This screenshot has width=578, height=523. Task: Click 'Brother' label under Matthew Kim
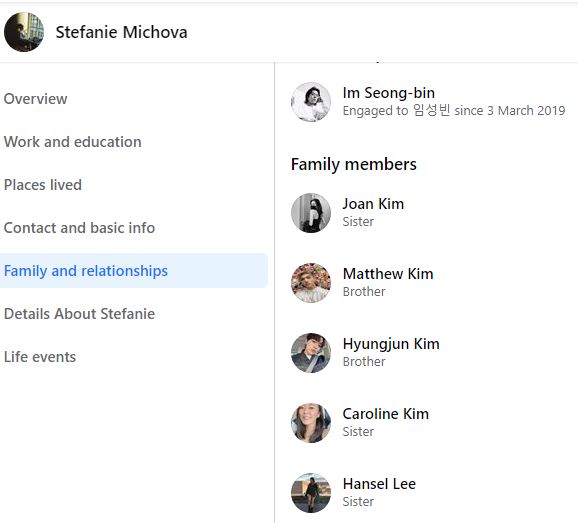[364, 292]
